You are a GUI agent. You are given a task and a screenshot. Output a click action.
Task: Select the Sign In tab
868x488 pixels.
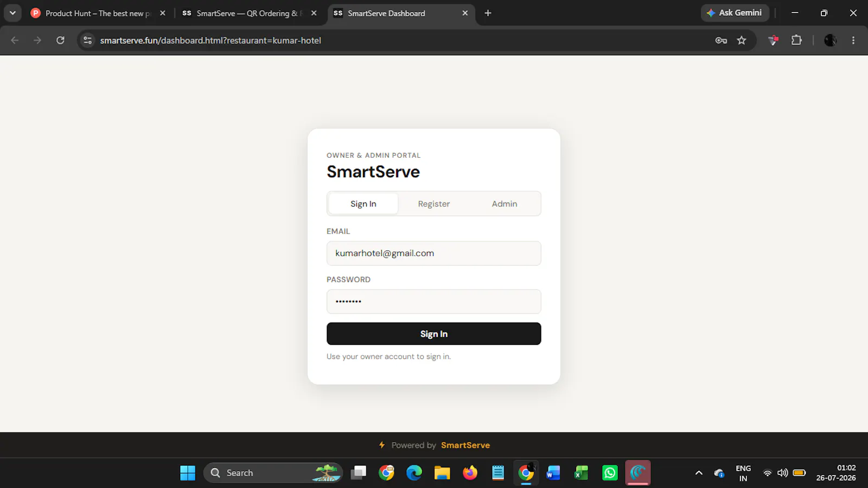tap(363, 204)
